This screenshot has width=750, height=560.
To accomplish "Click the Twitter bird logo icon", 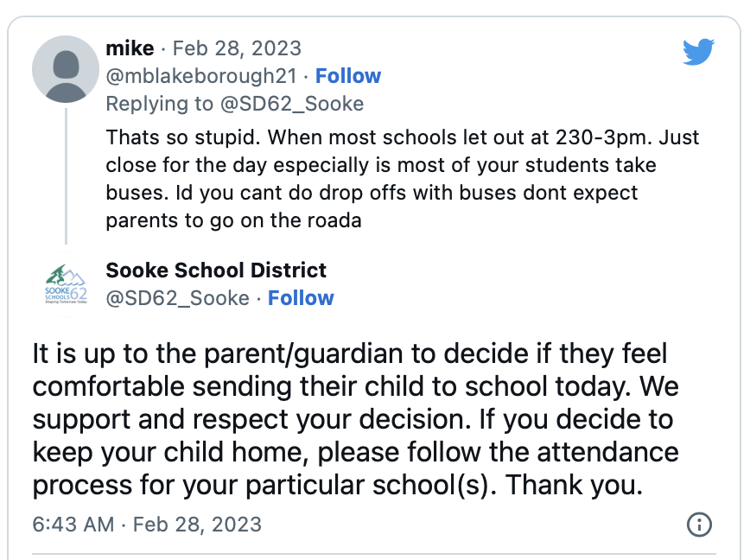I will [698, 52].
